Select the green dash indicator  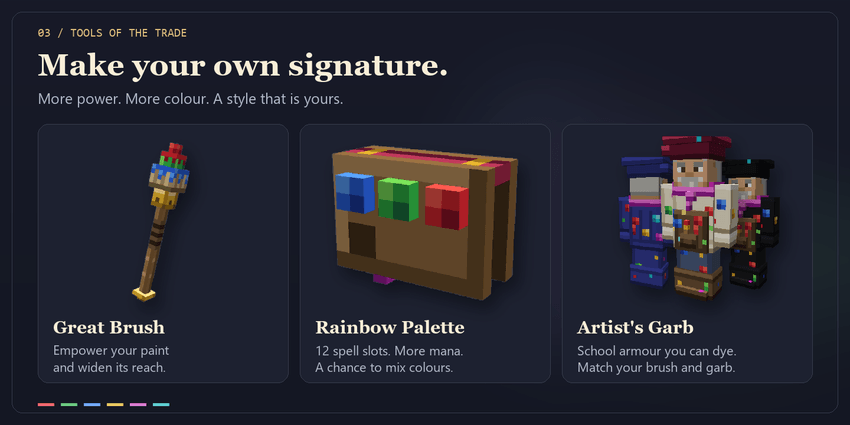coord(69,404)
